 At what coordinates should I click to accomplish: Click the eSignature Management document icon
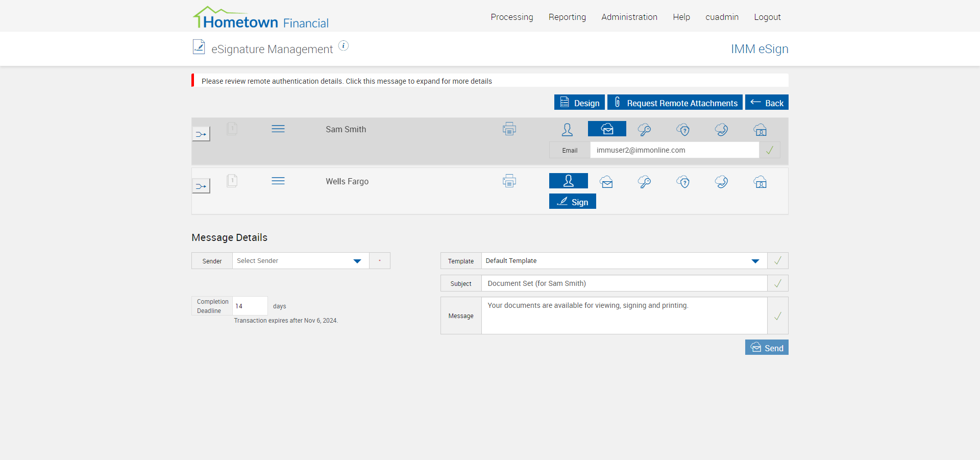199,47
